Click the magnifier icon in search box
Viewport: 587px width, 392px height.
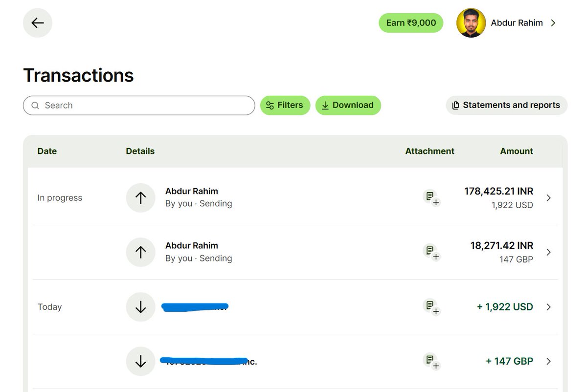pyautogui.click(x=35, y=106)
